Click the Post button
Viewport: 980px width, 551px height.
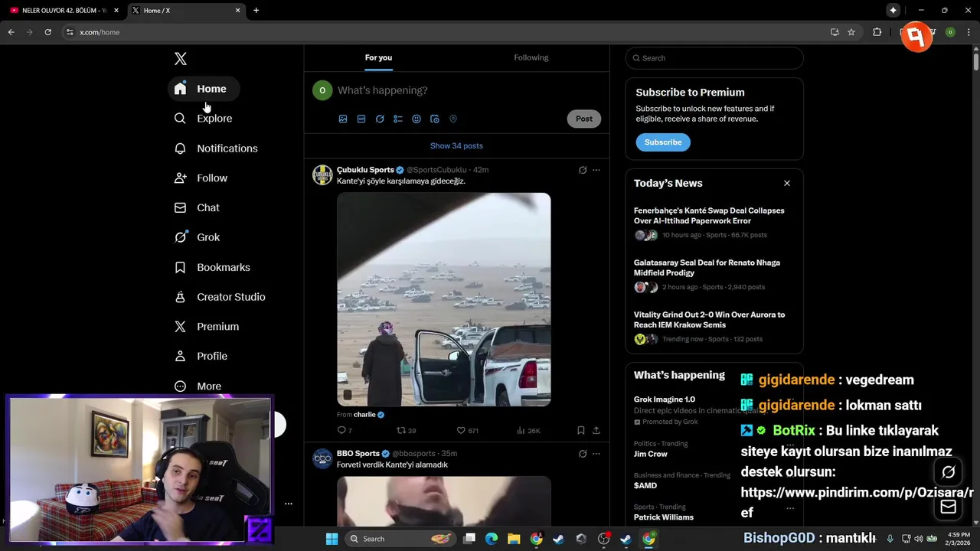(x=584, y=119)
